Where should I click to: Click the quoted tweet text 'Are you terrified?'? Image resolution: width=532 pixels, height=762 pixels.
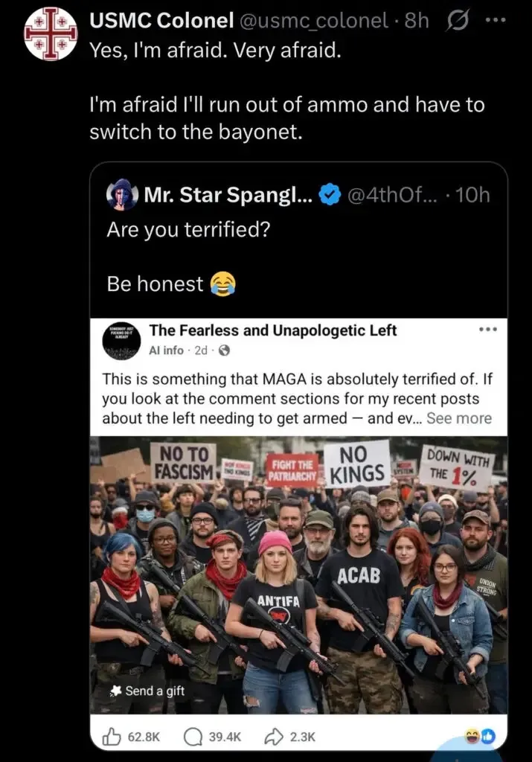point(188,229)
